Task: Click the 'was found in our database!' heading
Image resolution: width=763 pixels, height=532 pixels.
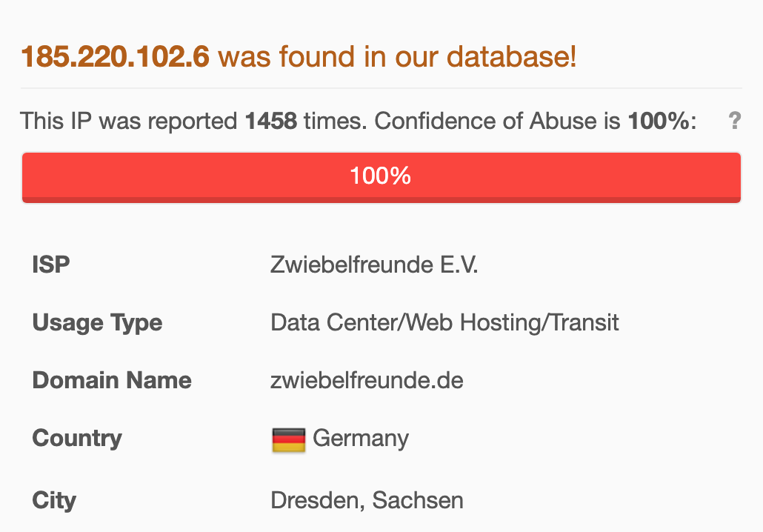Action: click(397, 56)
